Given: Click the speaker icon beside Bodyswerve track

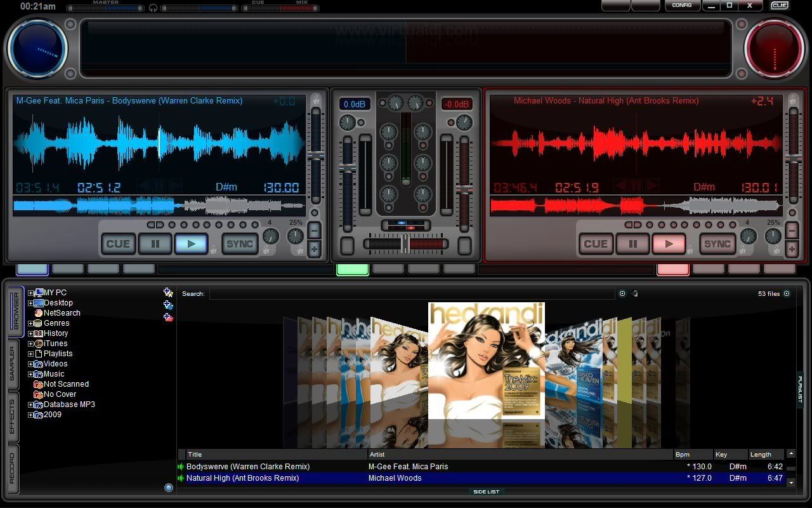Looking at the screenshot, I should click(x=181, y=467).
